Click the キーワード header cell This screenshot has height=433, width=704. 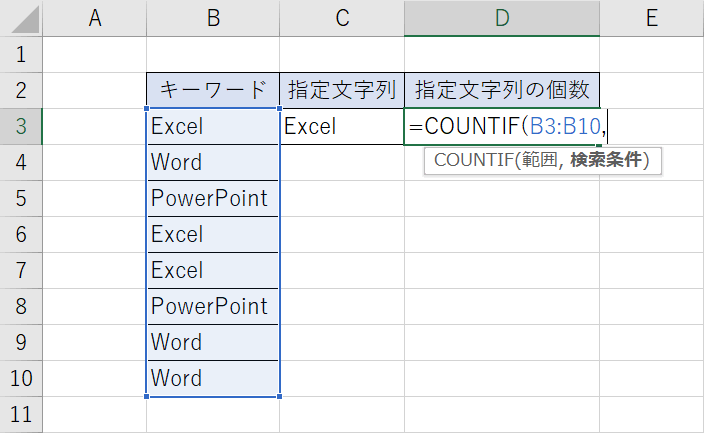213,90
